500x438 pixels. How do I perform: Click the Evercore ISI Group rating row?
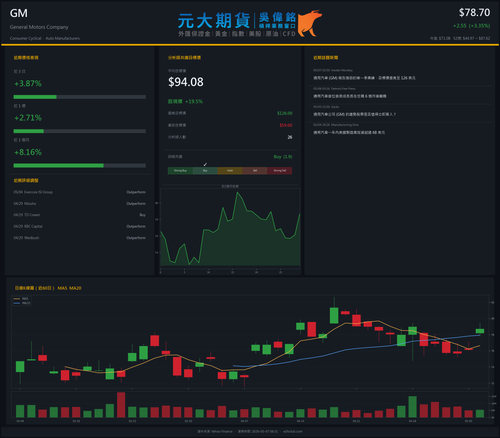click(80, 192)
